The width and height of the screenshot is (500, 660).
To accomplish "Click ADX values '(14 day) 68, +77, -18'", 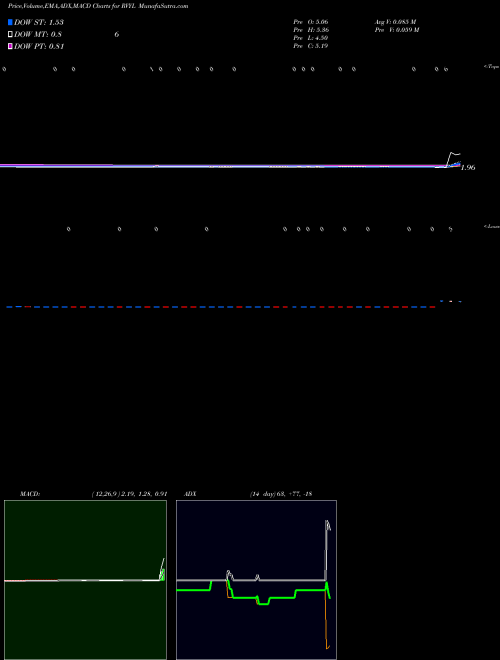I will [280, 494].
